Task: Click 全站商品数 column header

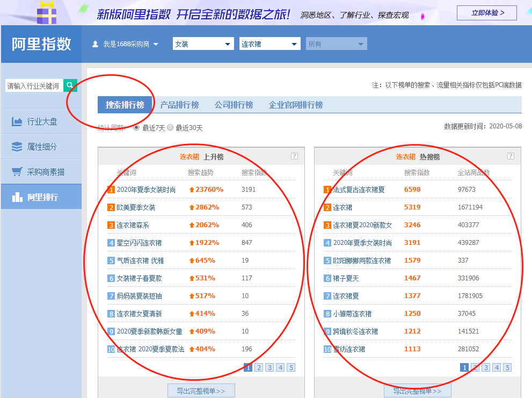Action: click(x=473, y=172)
